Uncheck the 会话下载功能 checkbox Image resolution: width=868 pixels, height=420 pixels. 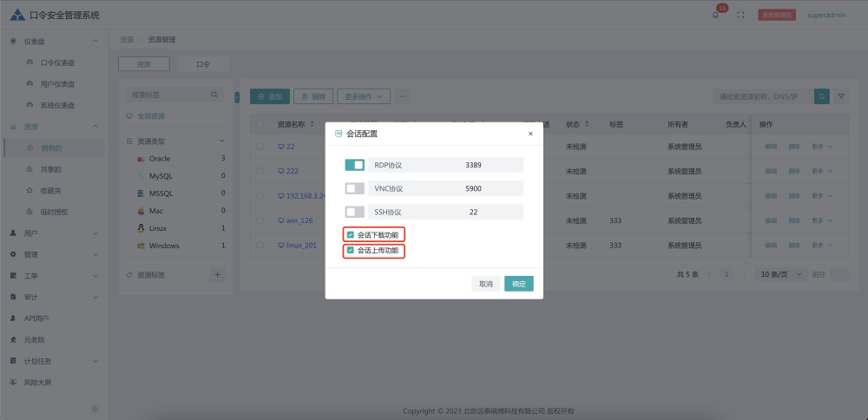click(350, 234)
